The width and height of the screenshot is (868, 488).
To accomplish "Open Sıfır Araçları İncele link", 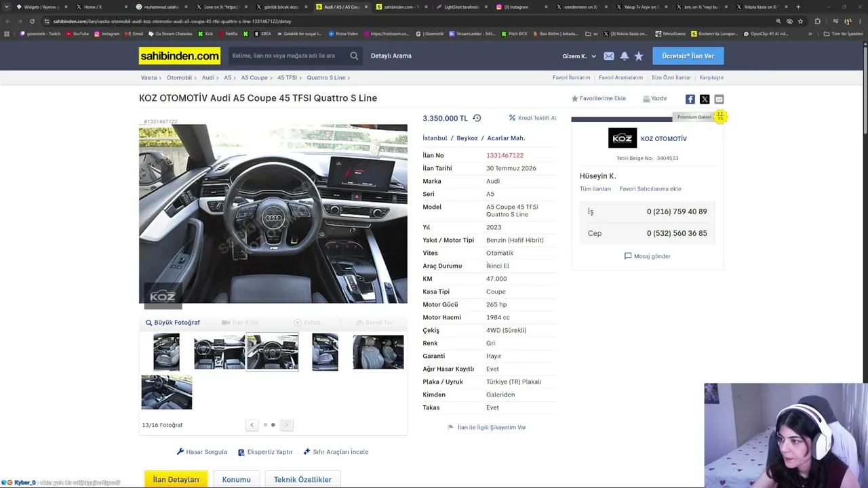I will coord(336,452).
